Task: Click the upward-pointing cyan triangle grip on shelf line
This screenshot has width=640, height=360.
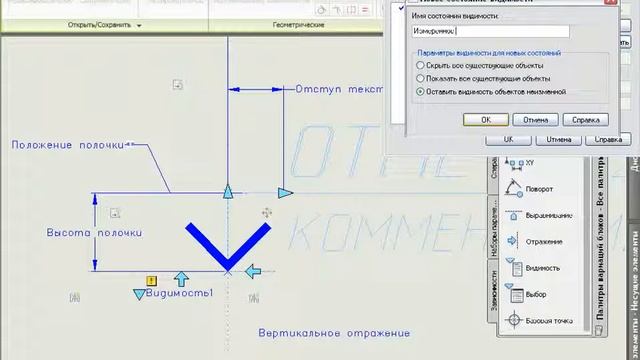Action: (x=228, y=191)
